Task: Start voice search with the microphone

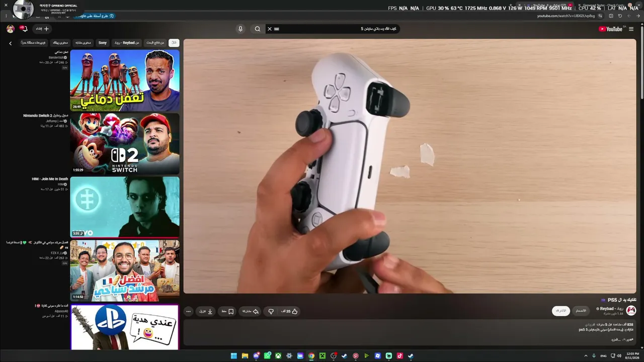Action: tap(240, 29)
